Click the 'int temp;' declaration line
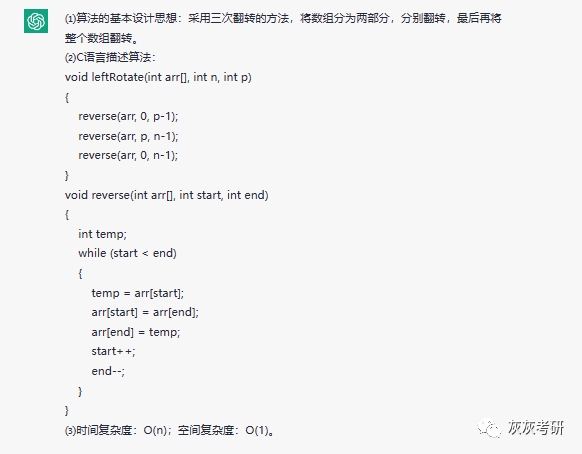582x454 pixels. [x=102, y=234]
